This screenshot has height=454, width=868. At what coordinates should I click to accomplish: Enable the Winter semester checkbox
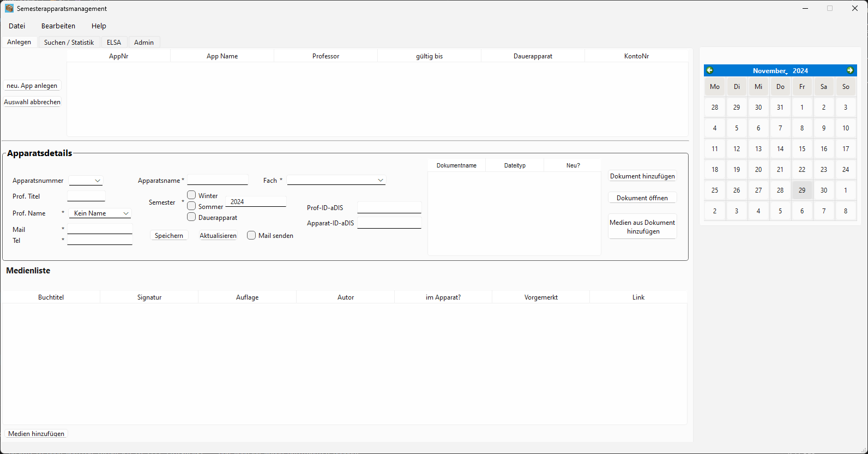[191, 195]
